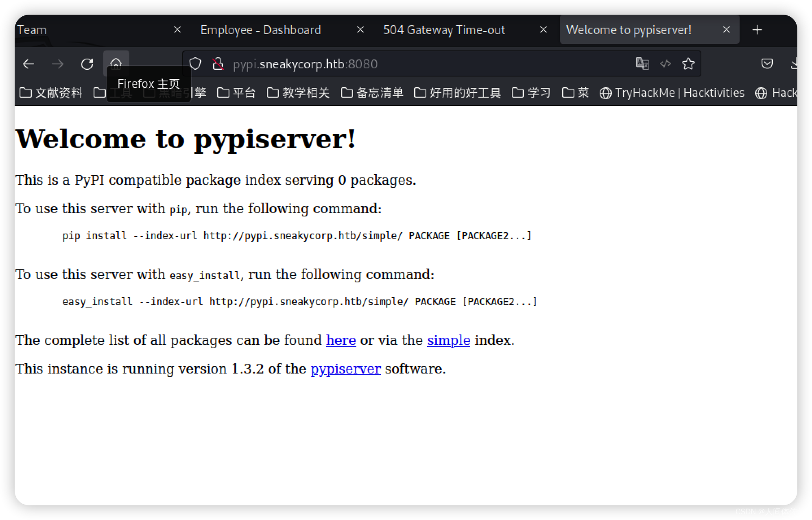Open the Pocket save icon
This screenshot has height=520, width=812.
point(767,63)
